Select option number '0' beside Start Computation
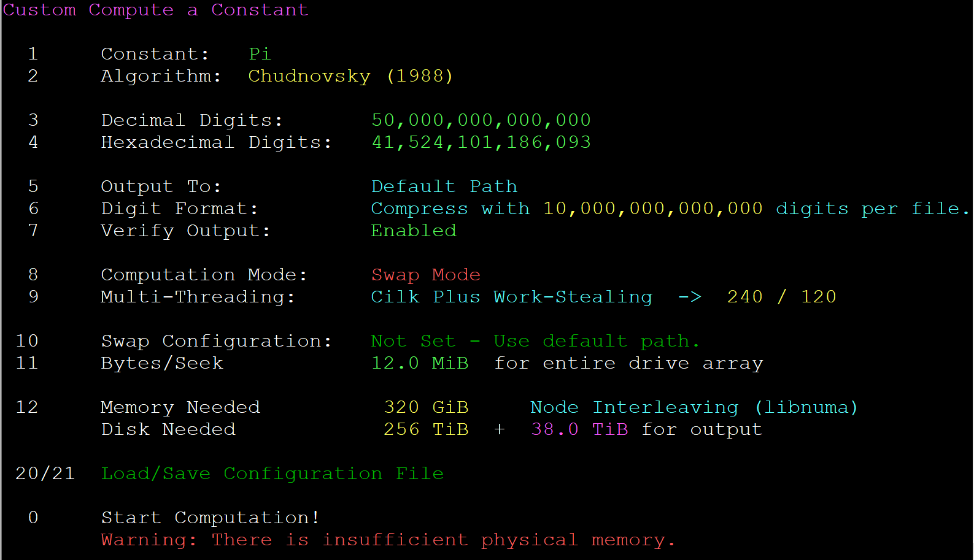Image resolution: width=974 pixels, height=560 pixels. 33,518
